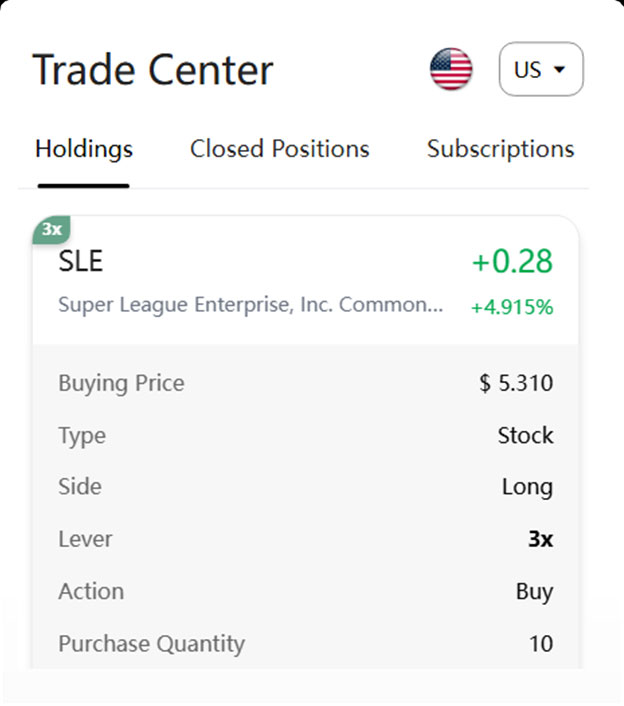Viewport: 624px width, 706px height.
Task: Click the Purchase Quantity value 10
Action: tap(540, 643)
